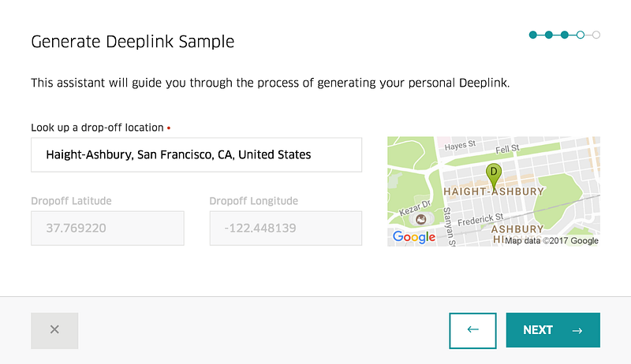631x364 pixels.
Task: Click the X cancel button
Action: click(x=54, y=330)
